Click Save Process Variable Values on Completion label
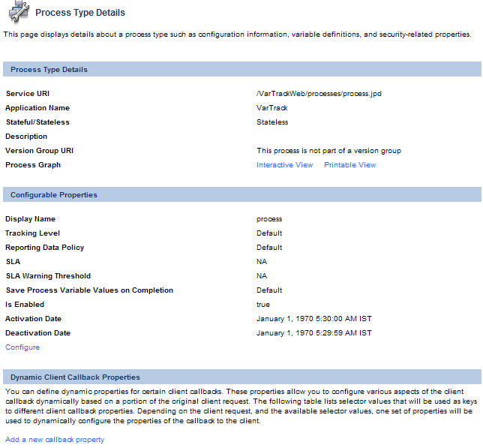 (89, 290)
